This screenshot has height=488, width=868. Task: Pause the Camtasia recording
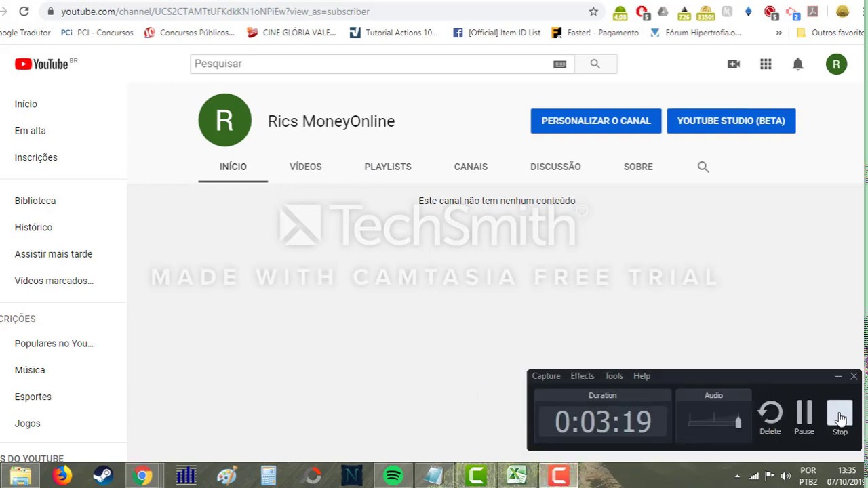(804, 418)
